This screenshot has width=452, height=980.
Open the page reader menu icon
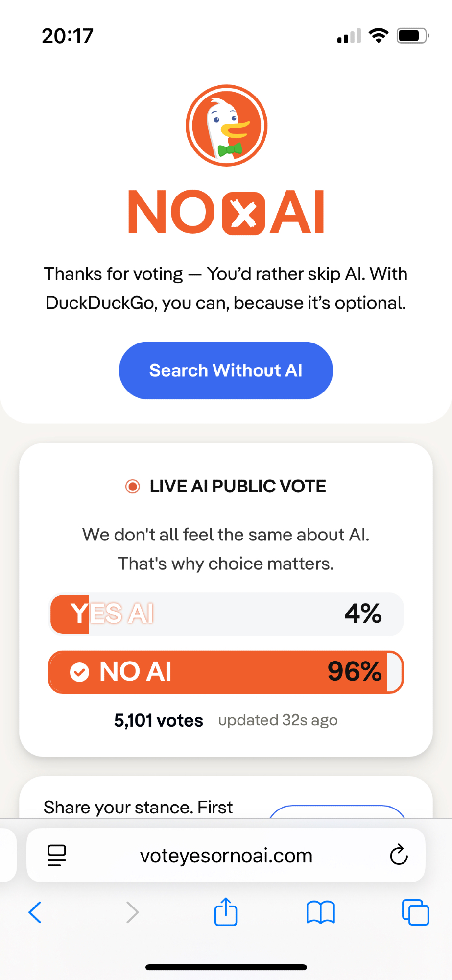(x=57, y=856)
